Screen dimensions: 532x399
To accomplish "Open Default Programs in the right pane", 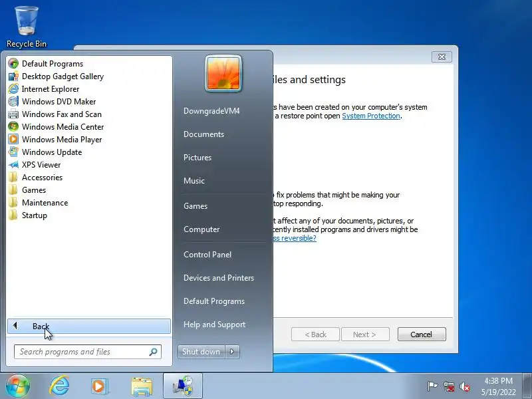I will (x=213, y=301).
